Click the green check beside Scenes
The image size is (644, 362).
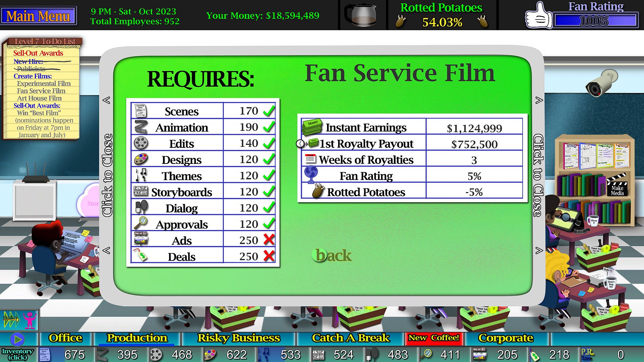(x=269, y=111)
